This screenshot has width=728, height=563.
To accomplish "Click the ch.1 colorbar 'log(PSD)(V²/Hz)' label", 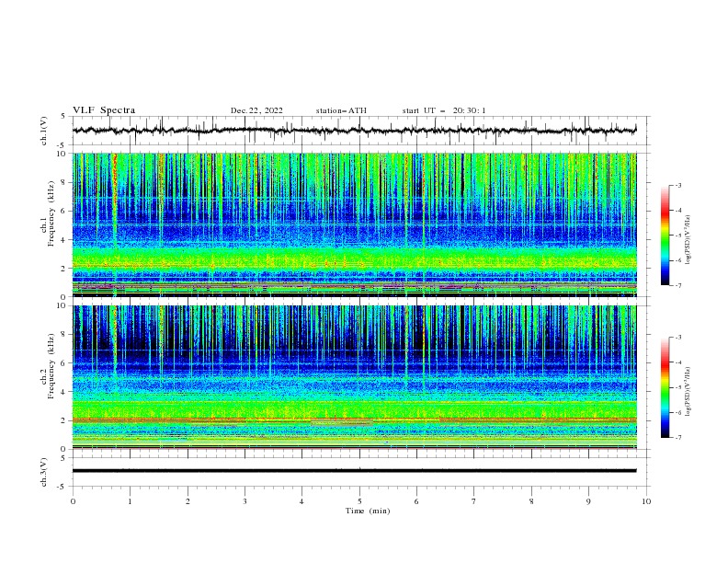I will [x=688, y=240].
